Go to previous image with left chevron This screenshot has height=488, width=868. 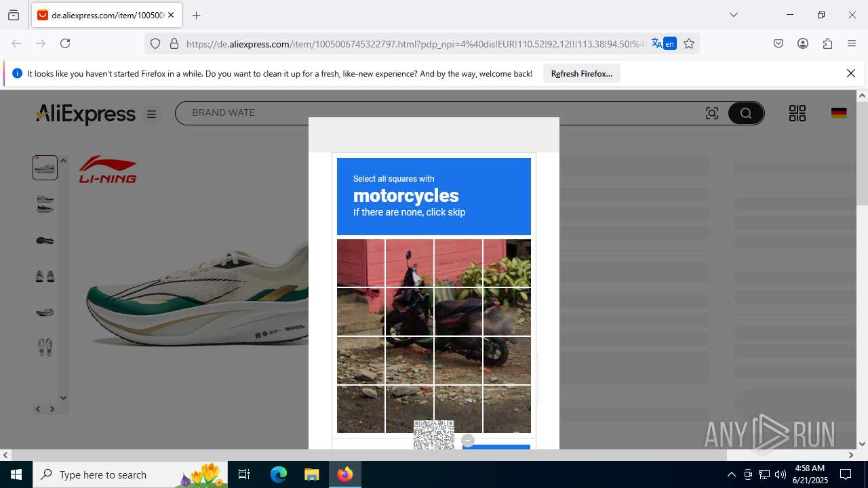coord(38,409)
